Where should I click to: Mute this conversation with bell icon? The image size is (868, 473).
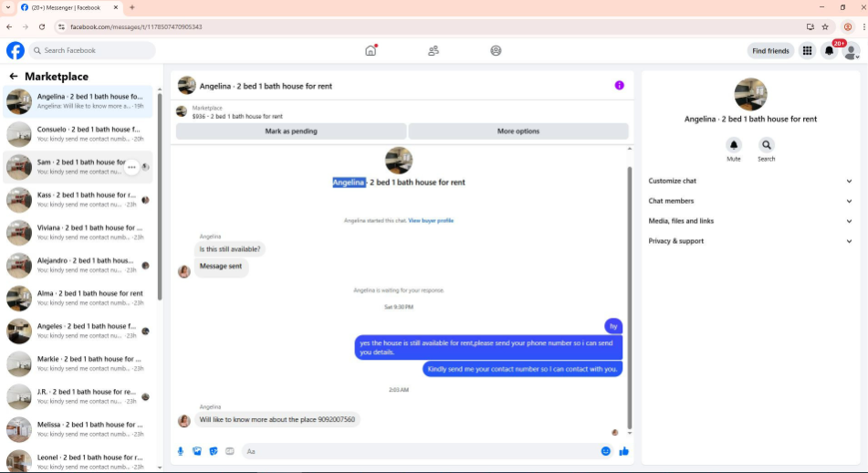(734, 145)
